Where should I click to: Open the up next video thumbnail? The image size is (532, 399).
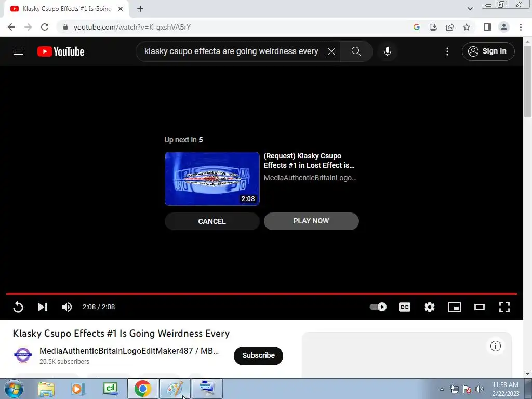point(212,179)
